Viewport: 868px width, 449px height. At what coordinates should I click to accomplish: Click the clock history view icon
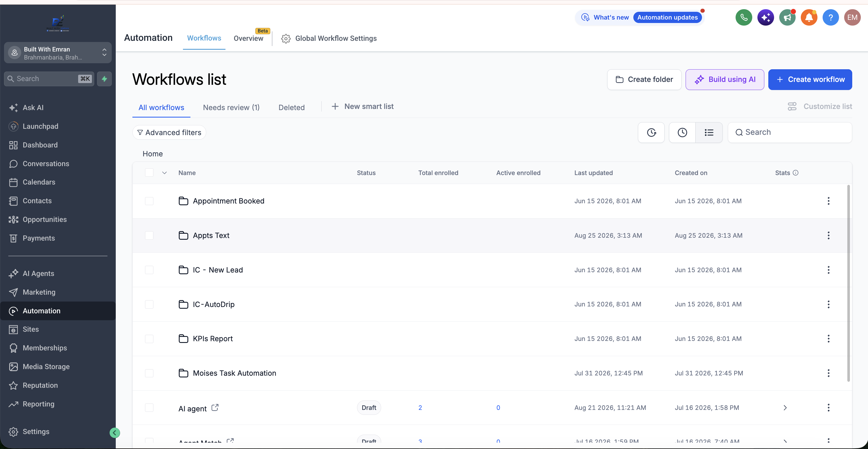click(682, 132)
